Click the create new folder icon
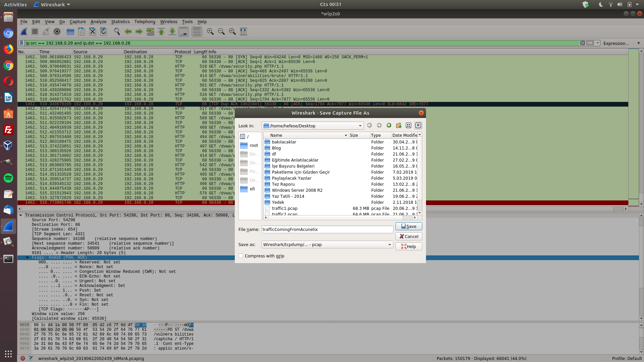This screenshot has width=644, height=362. pyautogui.click(x=398, y=125)
